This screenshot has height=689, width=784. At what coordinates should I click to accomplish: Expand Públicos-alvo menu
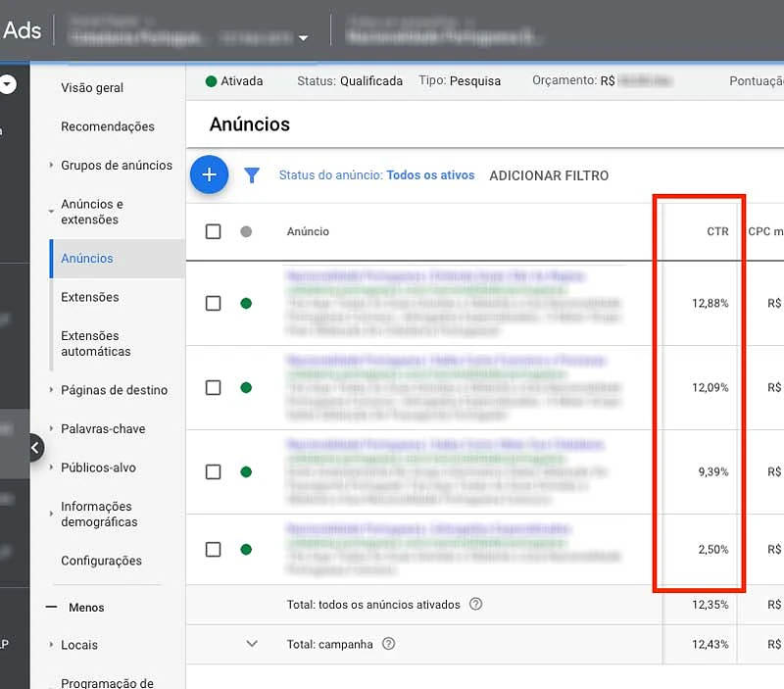[x=51, y=467]
